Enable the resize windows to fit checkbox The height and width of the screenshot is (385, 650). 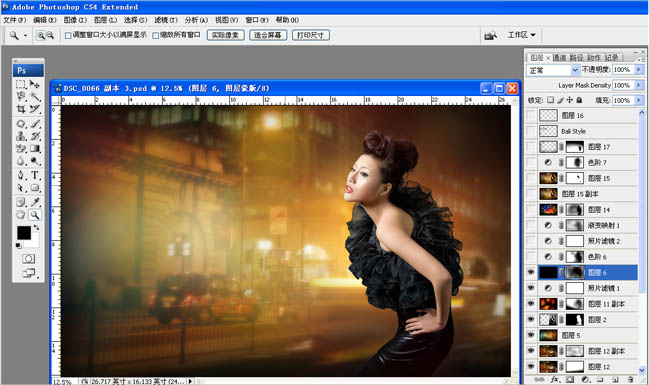click(x=68, y=36)
